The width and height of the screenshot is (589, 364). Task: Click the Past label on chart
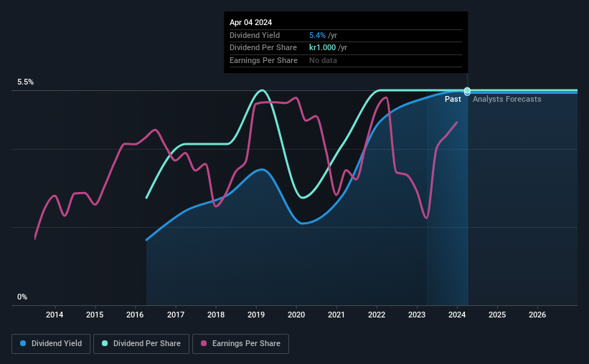click(453, 99)
